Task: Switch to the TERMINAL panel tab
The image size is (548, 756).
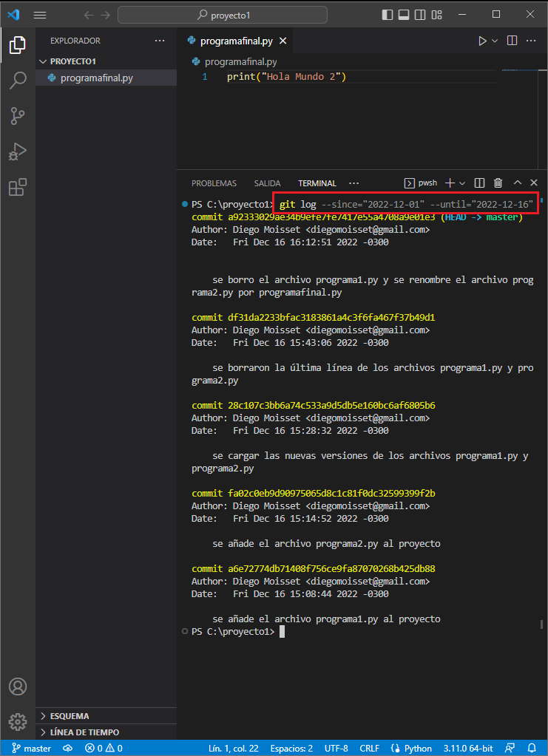Action: 317,183
